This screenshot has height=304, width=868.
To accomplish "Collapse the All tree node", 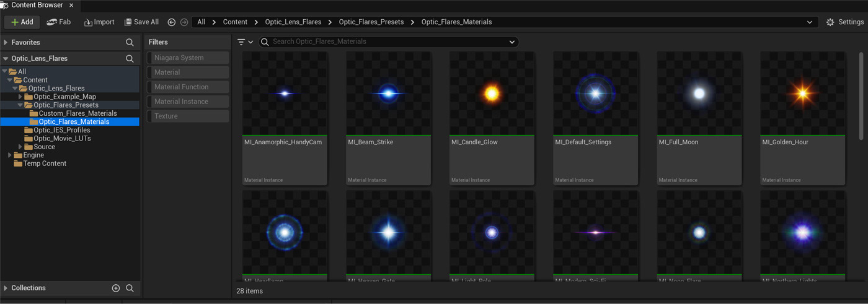I will (5, 72).
